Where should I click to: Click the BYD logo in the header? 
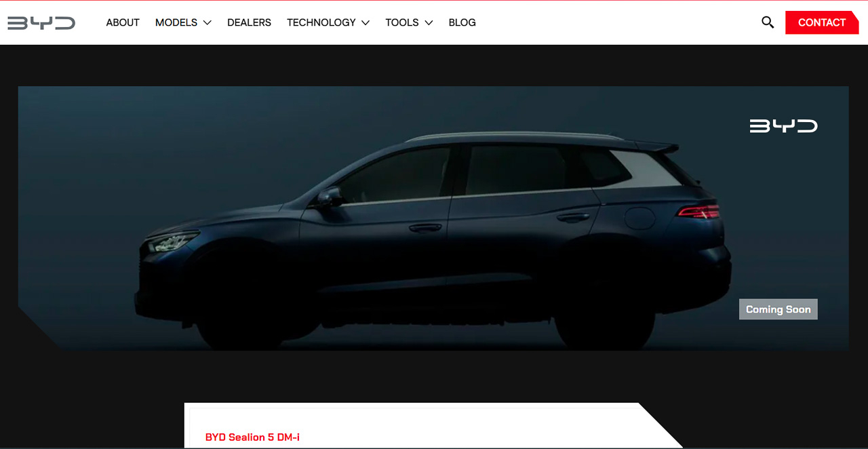click(x=41, y=23)
